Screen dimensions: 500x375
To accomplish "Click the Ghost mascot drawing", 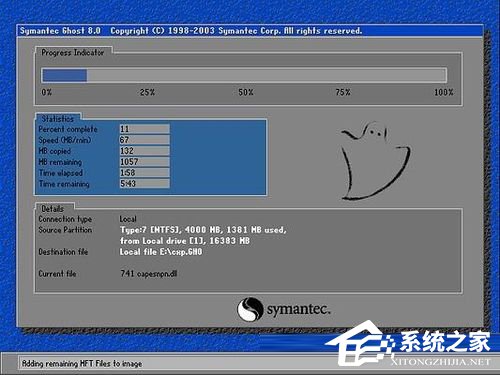I will pyautogui.click(x=375, y=161).
